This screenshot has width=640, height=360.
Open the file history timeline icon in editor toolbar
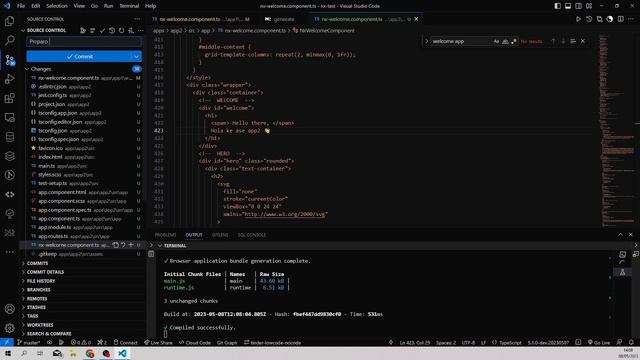click(x=589, y=19)
